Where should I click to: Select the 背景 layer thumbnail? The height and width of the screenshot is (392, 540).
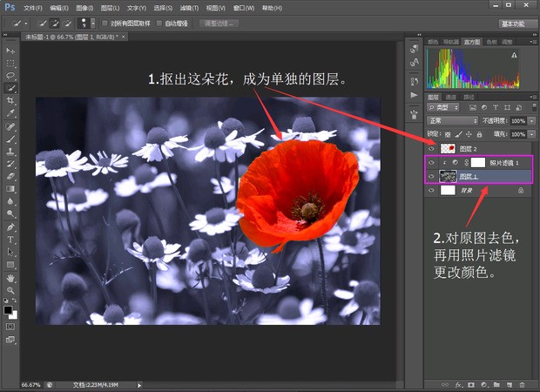(x=448, y=190)
